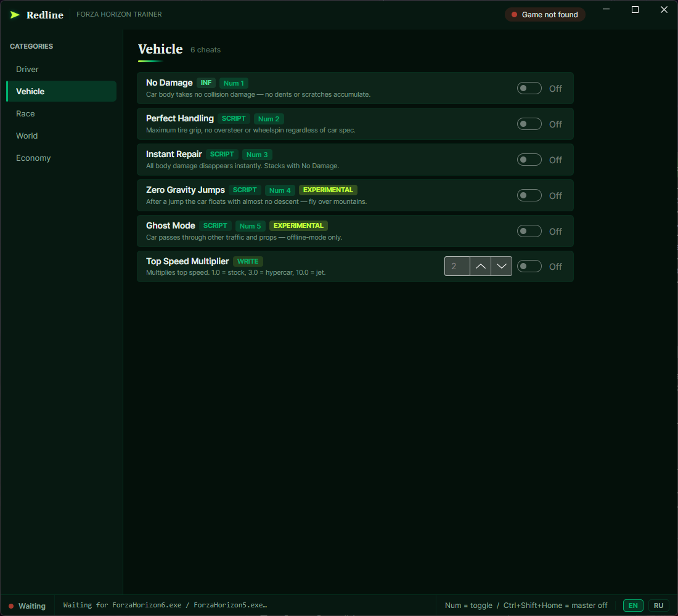This screenshot has width=678, height=616.
Task: Click the 6 cheats count label
Action: tap(205, 50)
